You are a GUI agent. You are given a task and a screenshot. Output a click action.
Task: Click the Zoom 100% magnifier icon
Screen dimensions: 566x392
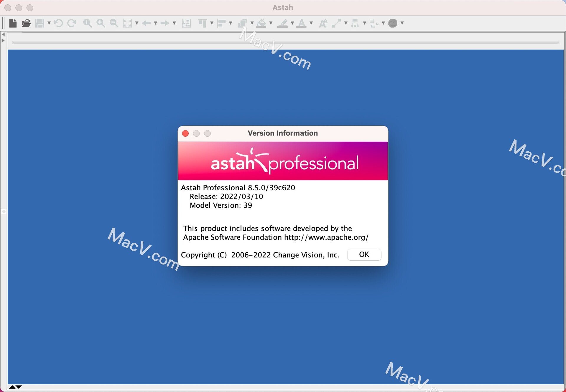click(87, 23)
